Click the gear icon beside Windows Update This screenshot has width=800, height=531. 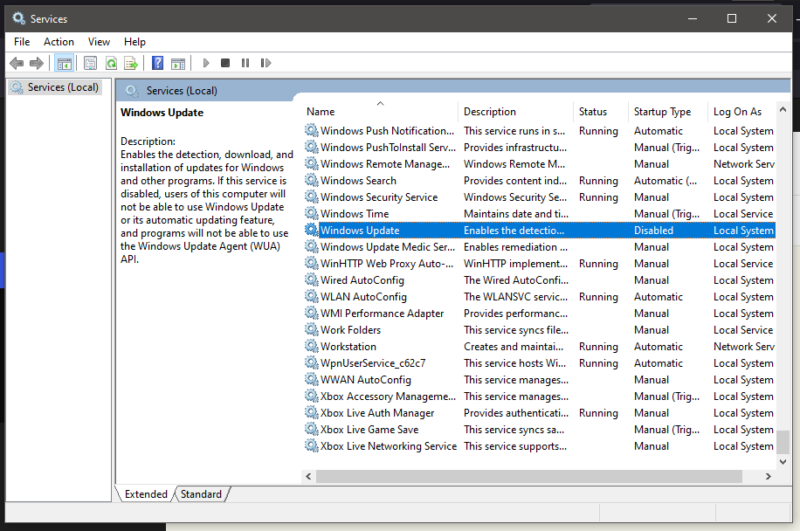click(311, 230)
